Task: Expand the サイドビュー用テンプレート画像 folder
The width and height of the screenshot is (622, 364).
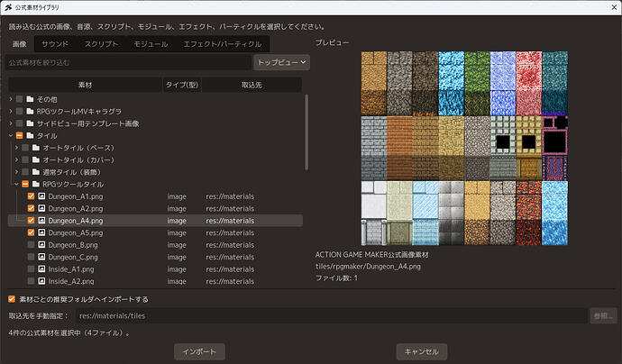Action: coord(11,123)
